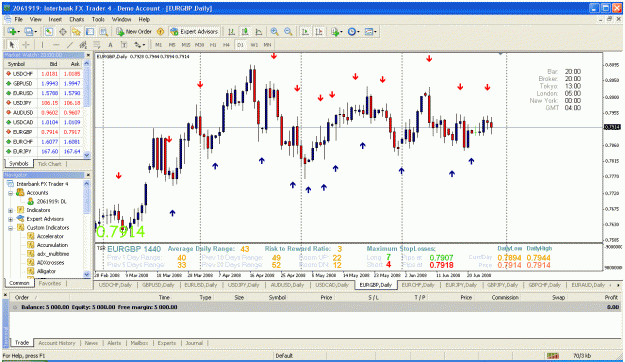
Task: Open the Indicators list dropdown arrow
Action: (342, 31)
